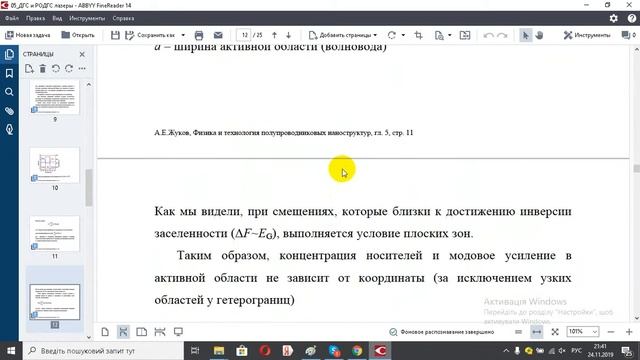
Task: Select the Crop pages tool icon
Action: (418, 35)
